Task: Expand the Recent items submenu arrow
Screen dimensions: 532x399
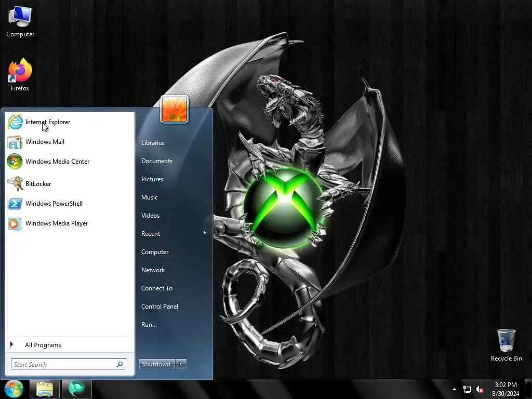Action: [x=205, y=233]
